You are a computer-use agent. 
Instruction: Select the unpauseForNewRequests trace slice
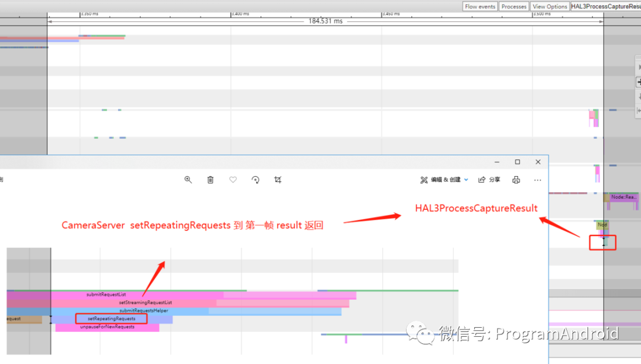[107, 327]
